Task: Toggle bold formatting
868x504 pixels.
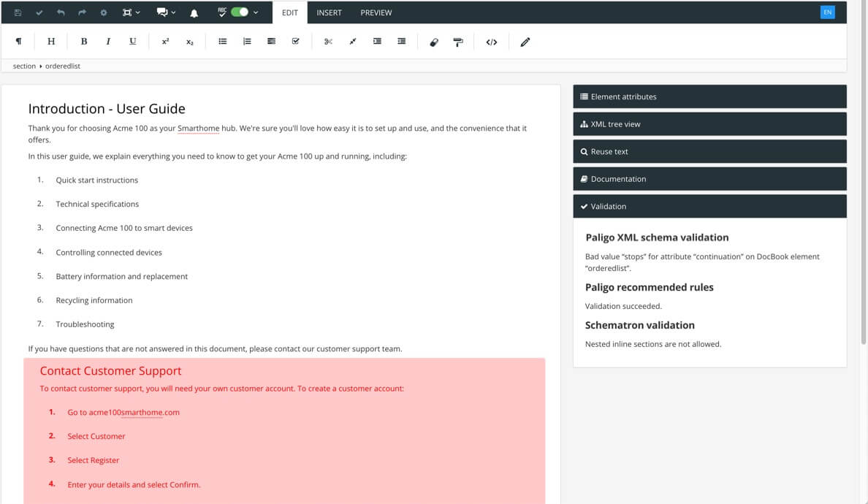Action: (83, 42)
